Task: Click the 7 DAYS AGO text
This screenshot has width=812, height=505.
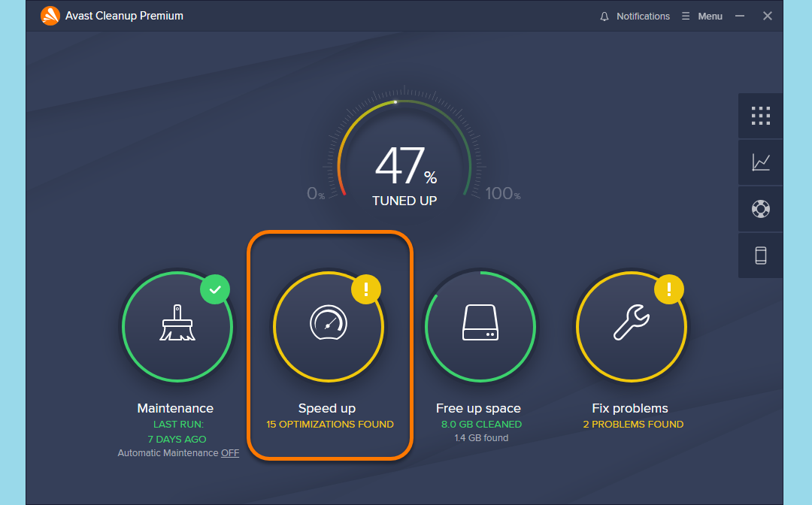Action: 177,440
